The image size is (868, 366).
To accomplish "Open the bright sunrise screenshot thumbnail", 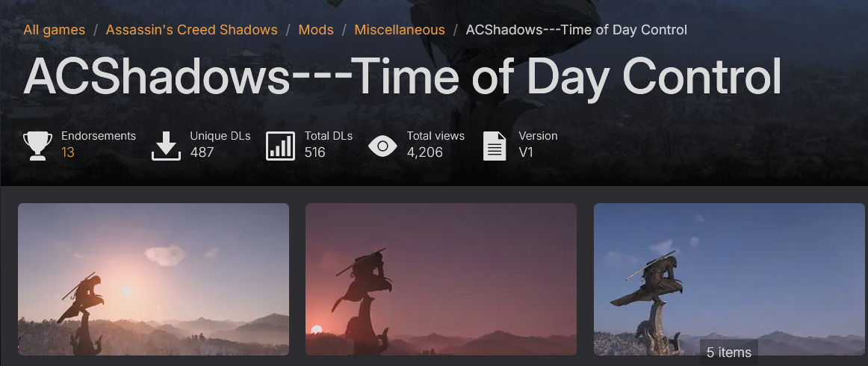I will 153,279.
